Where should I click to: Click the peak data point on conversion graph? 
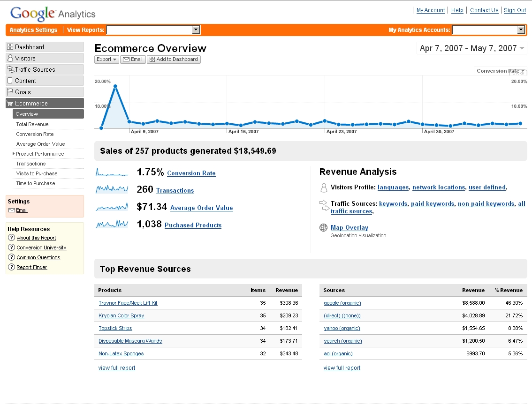click(115, 86)
